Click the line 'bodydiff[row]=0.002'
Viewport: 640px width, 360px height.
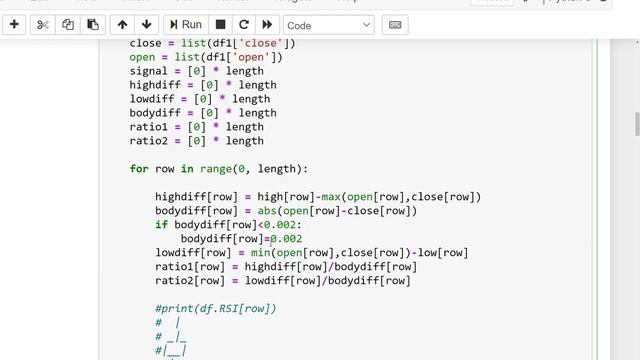tap(241, 238)
